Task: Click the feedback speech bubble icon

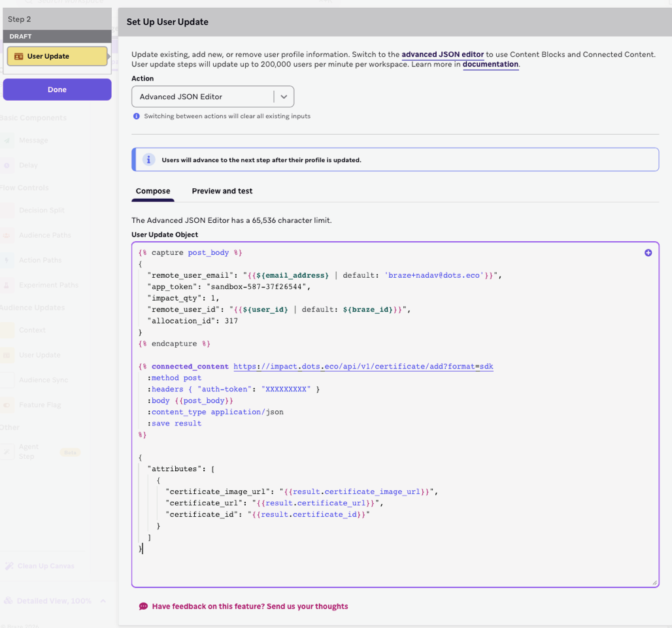Action: [143, 606]
